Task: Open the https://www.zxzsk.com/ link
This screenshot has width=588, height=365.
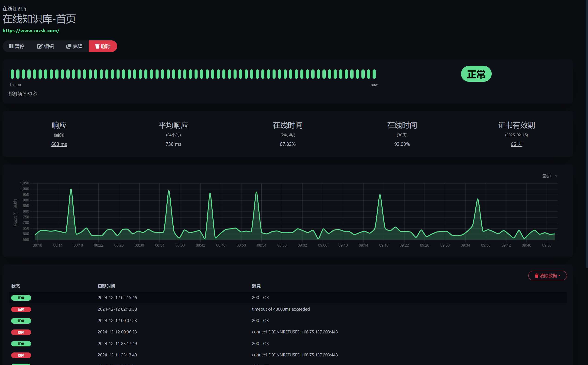Action: (x=31, y=31)
